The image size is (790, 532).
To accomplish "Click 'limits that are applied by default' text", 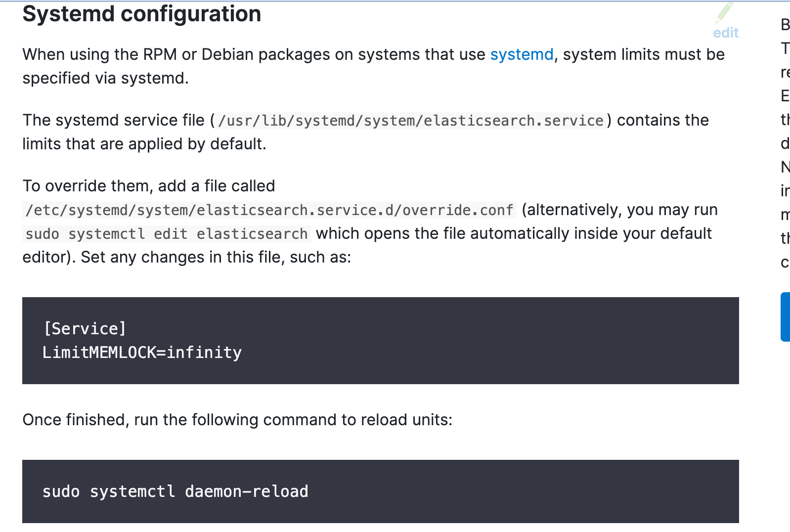I will tap(144, 144).
